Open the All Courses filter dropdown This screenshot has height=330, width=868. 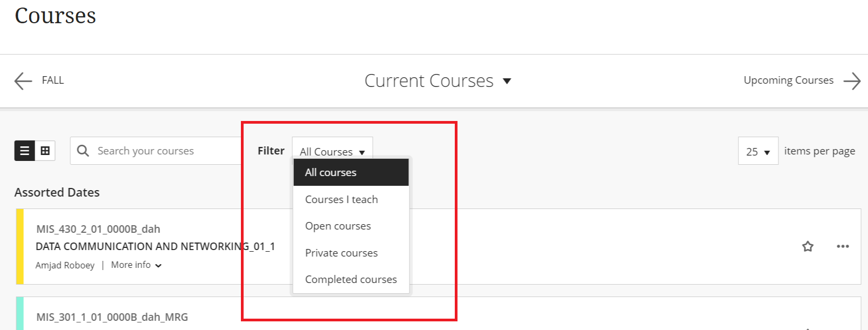(x=332, y=152)
